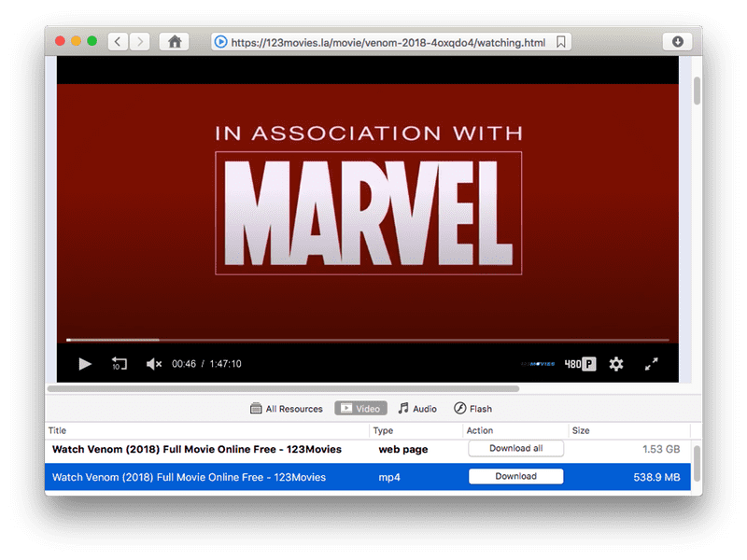Image resolution: width=747 pixels, height=560 pixels.
Task: Open the player settings gear
Action: point(615,364)
